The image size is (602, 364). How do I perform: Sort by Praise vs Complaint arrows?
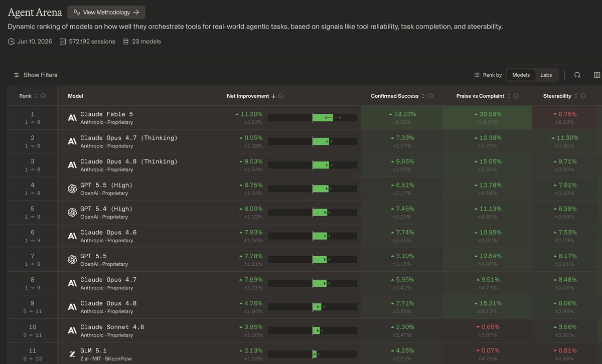(509, 96)
